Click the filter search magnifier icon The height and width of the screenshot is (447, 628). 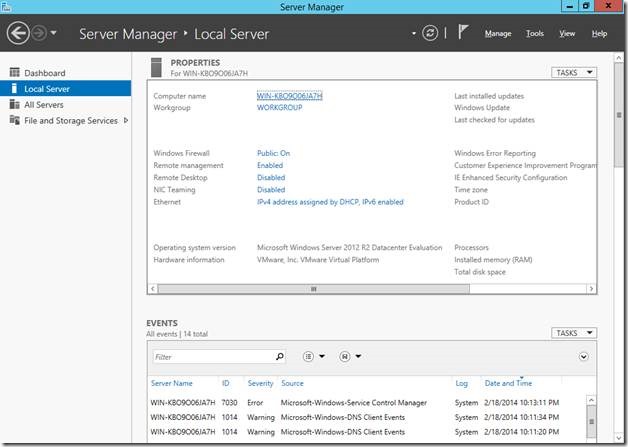280,356
